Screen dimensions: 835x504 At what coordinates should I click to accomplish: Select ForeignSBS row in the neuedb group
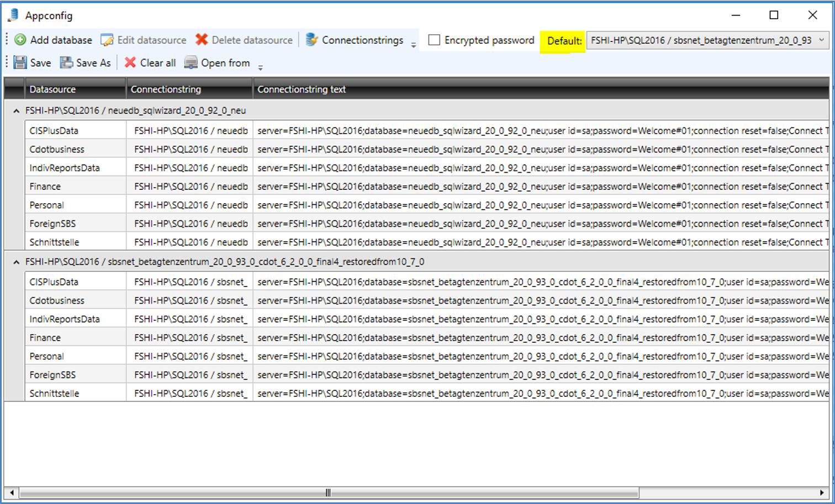click(x=427, y=224)
